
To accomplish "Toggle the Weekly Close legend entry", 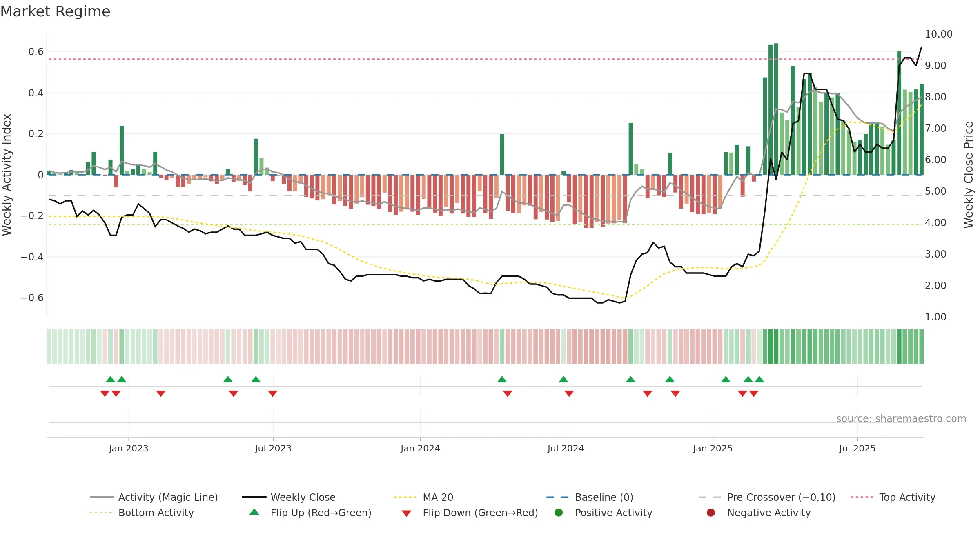I will coord(289,497).
